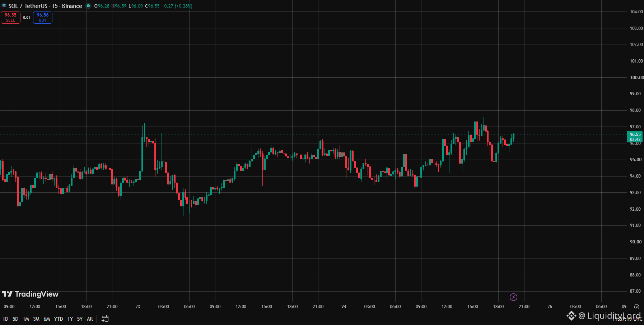The width and height of the screenshot is (644, 325).
Task: Click the date label 25 on time axis
Action: click(550, 307)
